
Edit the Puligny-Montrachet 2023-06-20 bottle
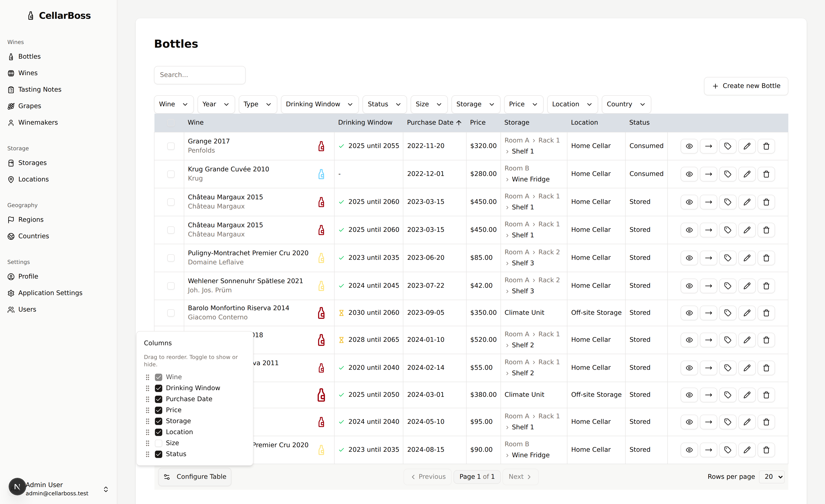tap(747, 258)
